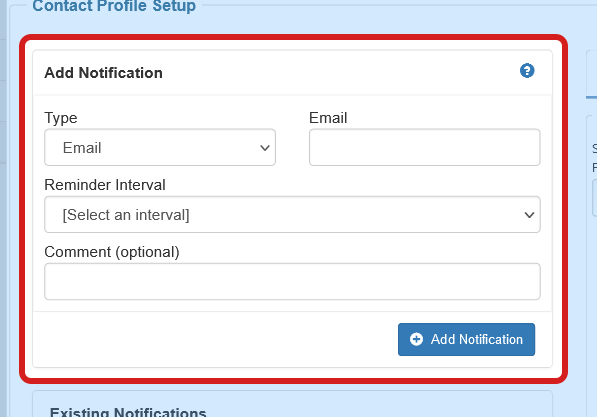Open the blue help question mark icon

point(527,70)
